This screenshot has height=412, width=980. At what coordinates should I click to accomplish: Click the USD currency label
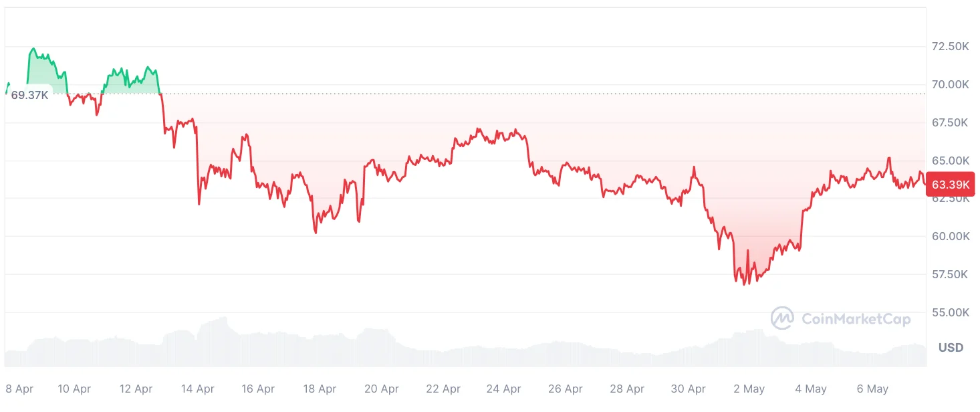951,348
